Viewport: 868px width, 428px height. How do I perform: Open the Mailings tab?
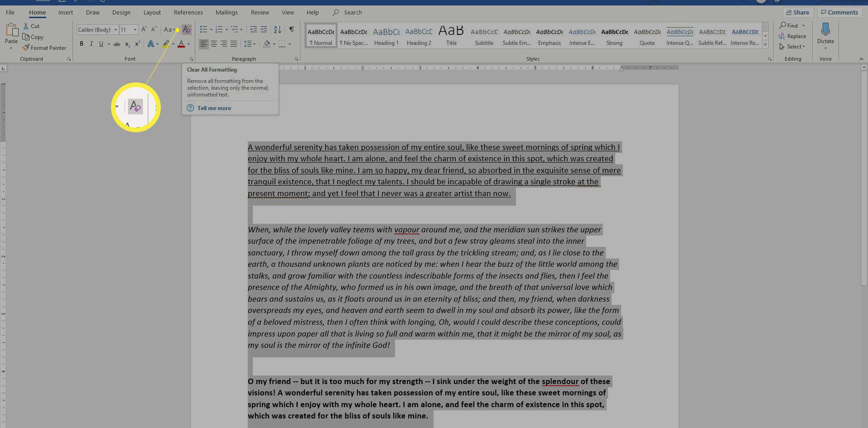click(x=227, y=12)
